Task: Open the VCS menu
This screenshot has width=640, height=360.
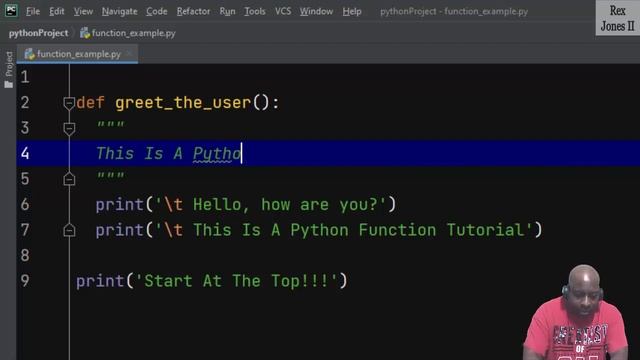Action: [283, 11]
